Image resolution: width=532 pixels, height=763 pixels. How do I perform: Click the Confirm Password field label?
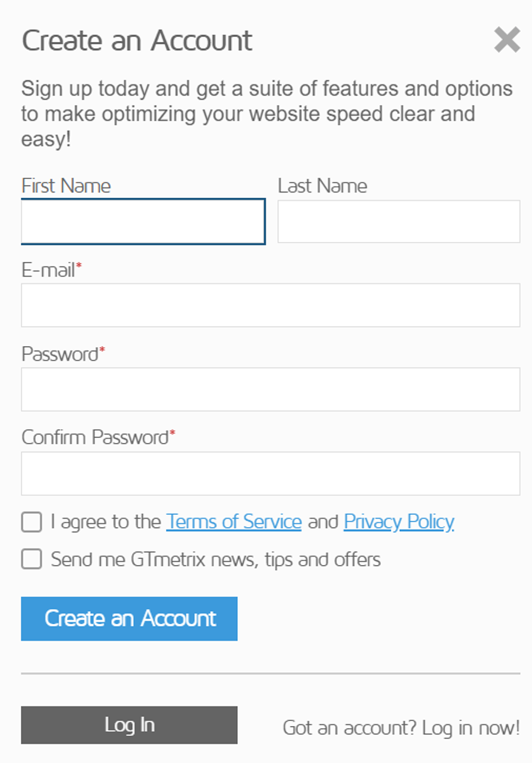coord(95,438)
